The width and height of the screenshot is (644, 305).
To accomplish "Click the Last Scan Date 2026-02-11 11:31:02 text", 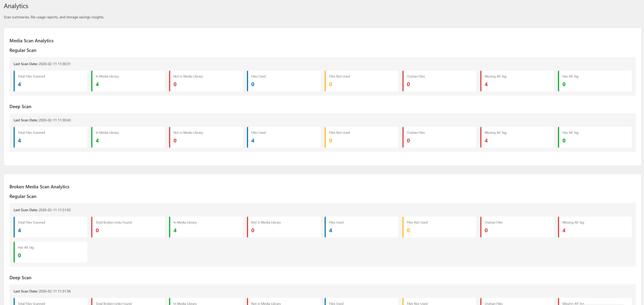I will [42, 210].
